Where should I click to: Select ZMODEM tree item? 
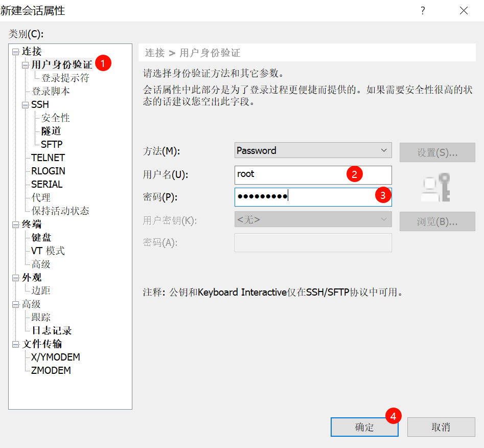coord(51,370)
